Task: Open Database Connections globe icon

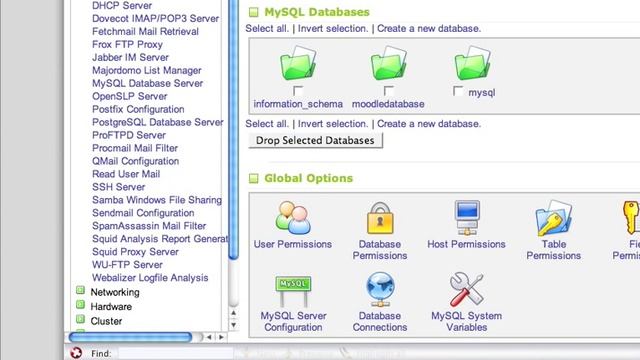Action: tap(380, 290)
